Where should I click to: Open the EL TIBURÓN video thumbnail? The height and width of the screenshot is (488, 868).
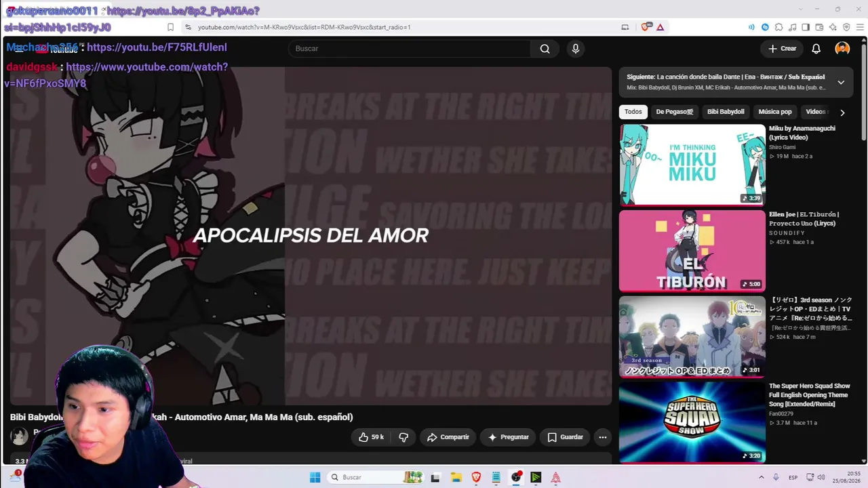(692, 251)
